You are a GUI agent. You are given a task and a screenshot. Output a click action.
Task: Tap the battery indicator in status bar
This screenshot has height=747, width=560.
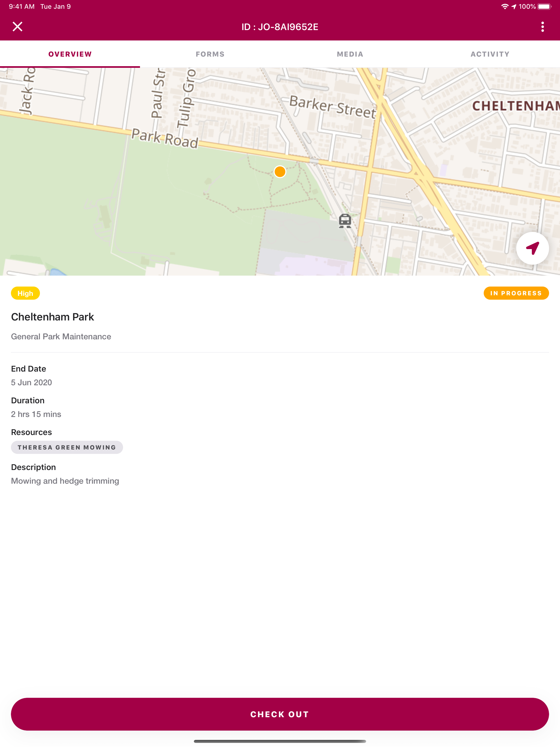coord(544,6)
